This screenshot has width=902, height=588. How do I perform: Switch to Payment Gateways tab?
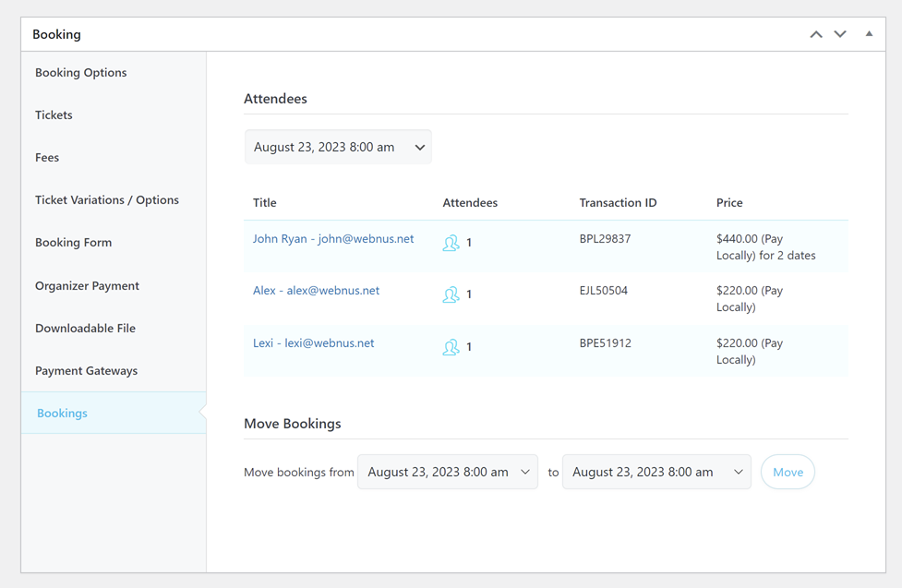[x=86, y=370]
